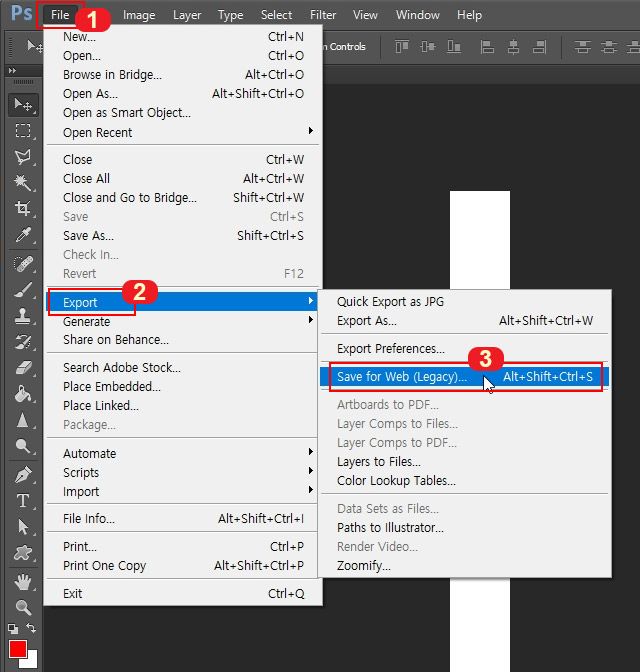Select the Hand tool
The image size is (640, 672).
point(23,582)
